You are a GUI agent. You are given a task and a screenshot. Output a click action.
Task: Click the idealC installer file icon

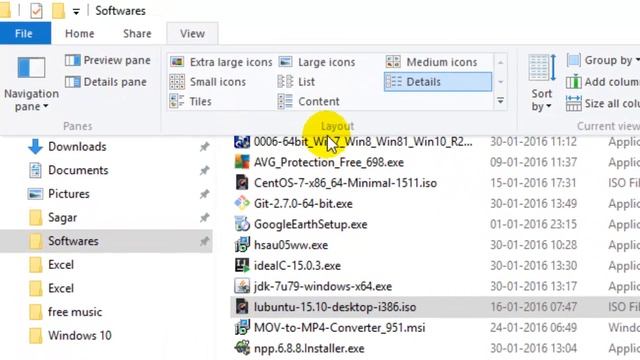click(x=242, y=265)
